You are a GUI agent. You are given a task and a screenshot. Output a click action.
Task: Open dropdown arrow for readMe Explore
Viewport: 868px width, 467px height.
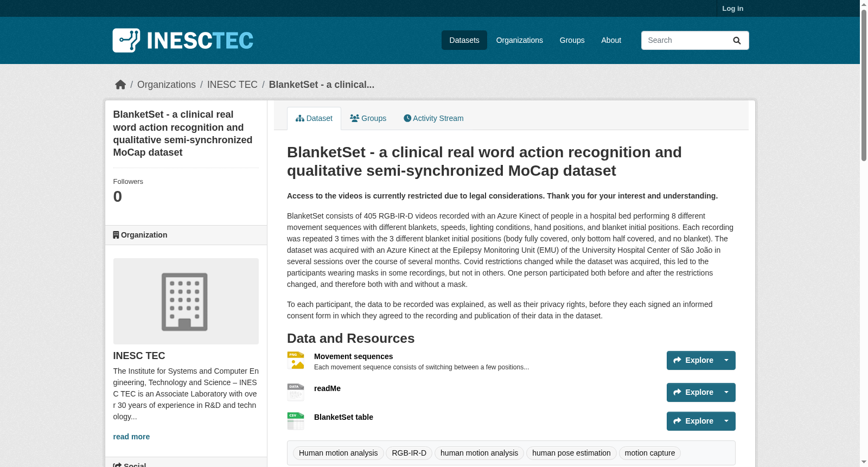[x=726, y=392]
